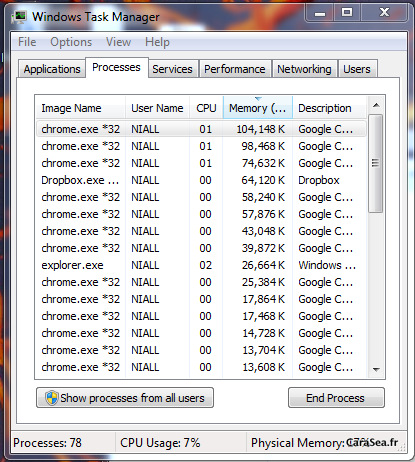Image resolution: width=415 pixels, height=462 pixels.
Task: Minimize the Task Manager window
Action: point(320,13)
